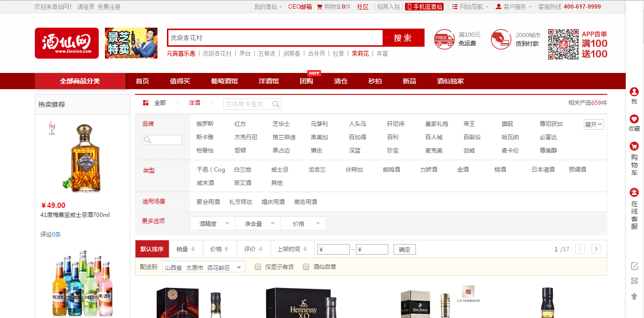Open the 梅赛宝威士忌 product image
Viewport: 644px width, 318px height.
pos(82,157)
